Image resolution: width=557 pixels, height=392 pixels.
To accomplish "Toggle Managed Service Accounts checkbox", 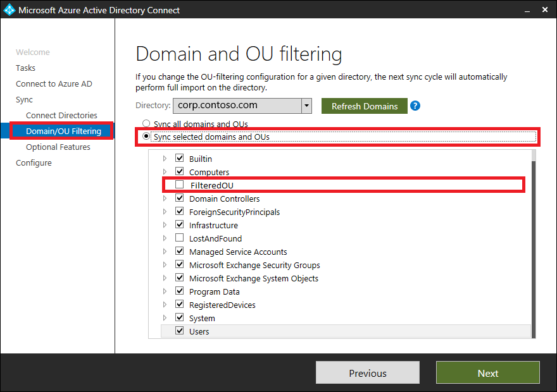I will [x=179, y=251].
